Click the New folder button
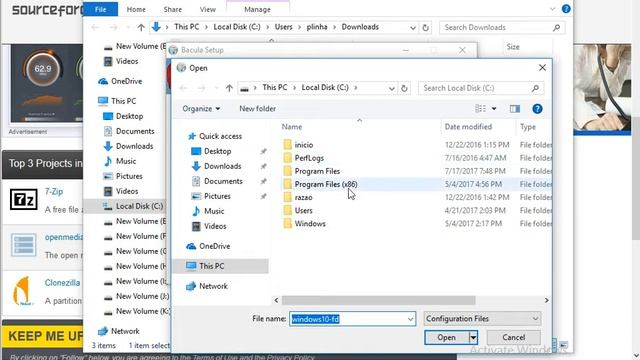This screenshot has width=640, height=360. click(x=258, y=109)
